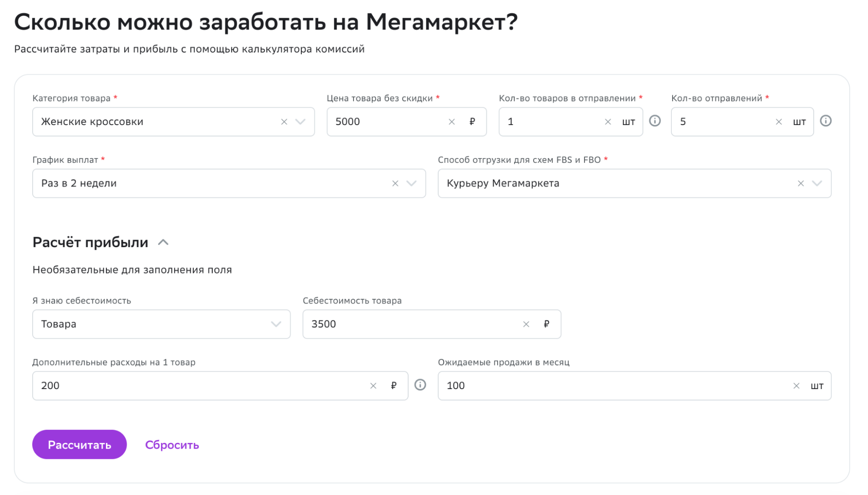Show info for Кол-во отправлений
The width and height of the screenshot is (868, 495).
825,121
